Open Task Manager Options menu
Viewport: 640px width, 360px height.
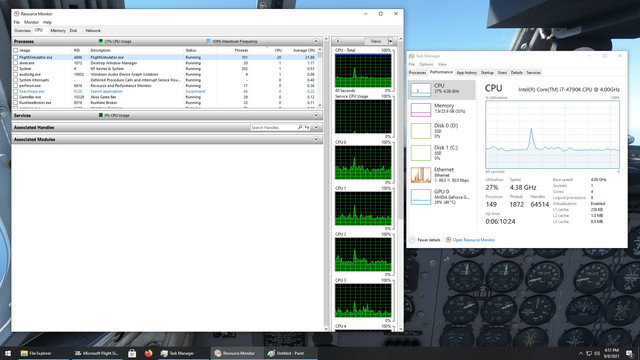coord(426,64)
